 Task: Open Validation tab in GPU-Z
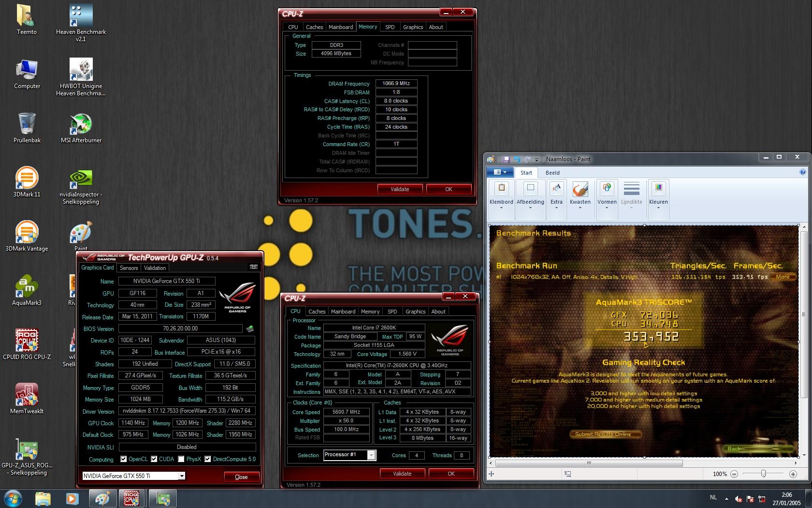(155, 268)
